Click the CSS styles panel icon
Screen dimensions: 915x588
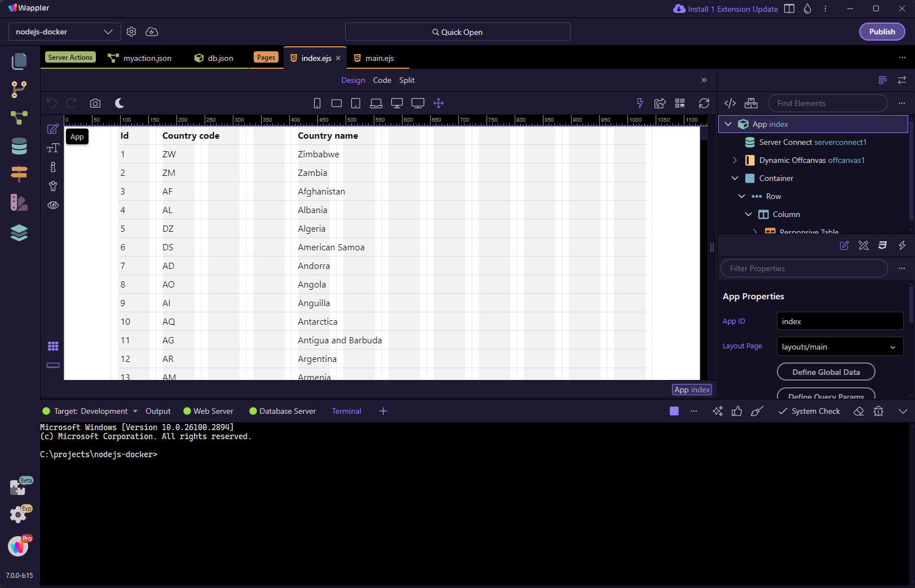click(x=883, y=245)
